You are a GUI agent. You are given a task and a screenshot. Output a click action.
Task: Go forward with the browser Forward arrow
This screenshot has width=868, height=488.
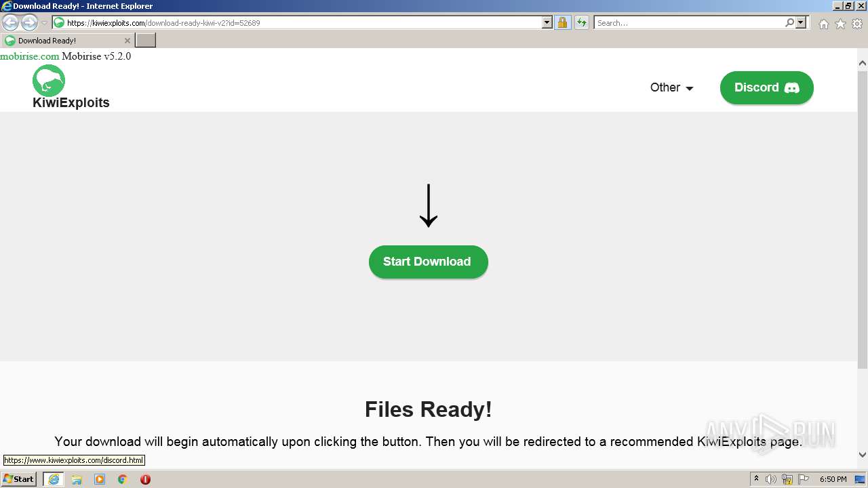29,22
